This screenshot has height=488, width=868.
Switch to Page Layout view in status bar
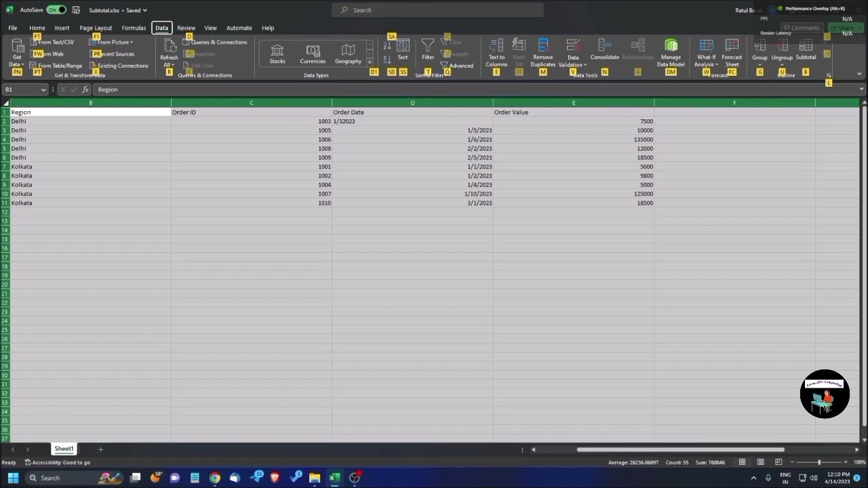[x=760, y=462]
